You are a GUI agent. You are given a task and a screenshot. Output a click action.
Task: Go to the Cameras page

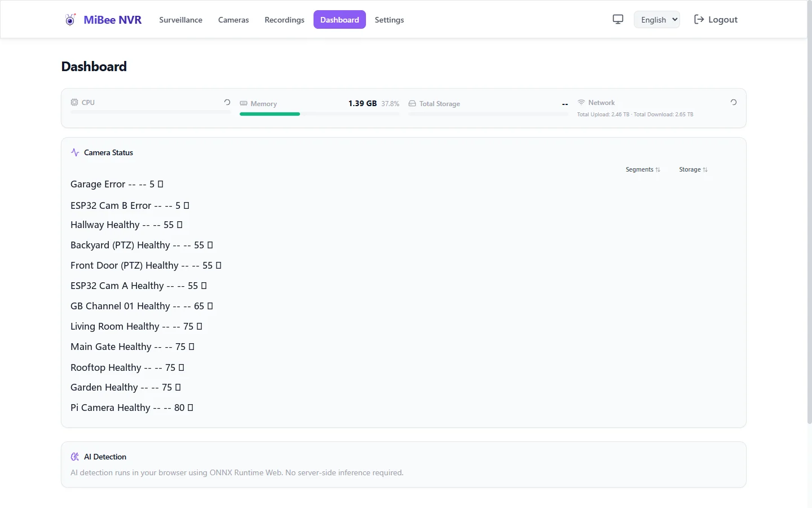click(233, 20)
